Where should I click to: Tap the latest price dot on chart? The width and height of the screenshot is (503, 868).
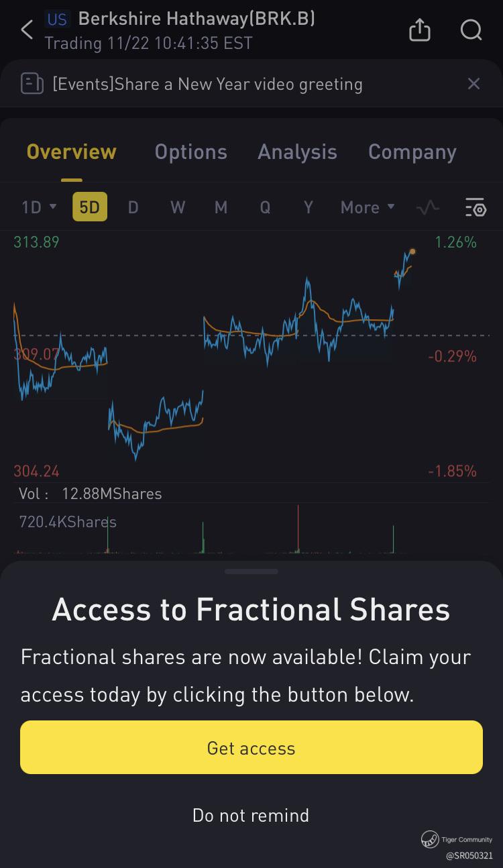click(x=412, y=252)
